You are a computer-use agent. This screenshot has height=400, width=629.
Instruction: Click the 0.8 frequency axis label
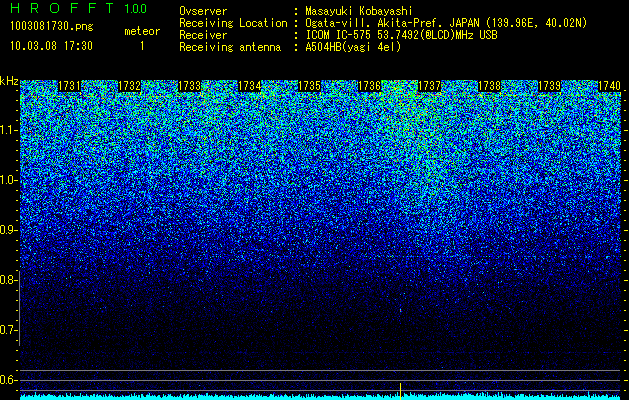[9, 280]
